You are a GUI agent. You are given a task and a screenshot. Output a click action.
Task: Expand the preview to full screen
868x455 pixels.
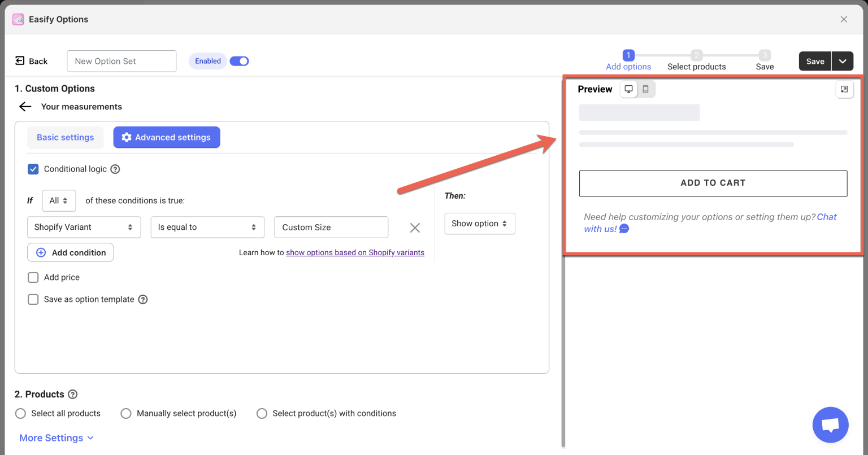point(845,89)
